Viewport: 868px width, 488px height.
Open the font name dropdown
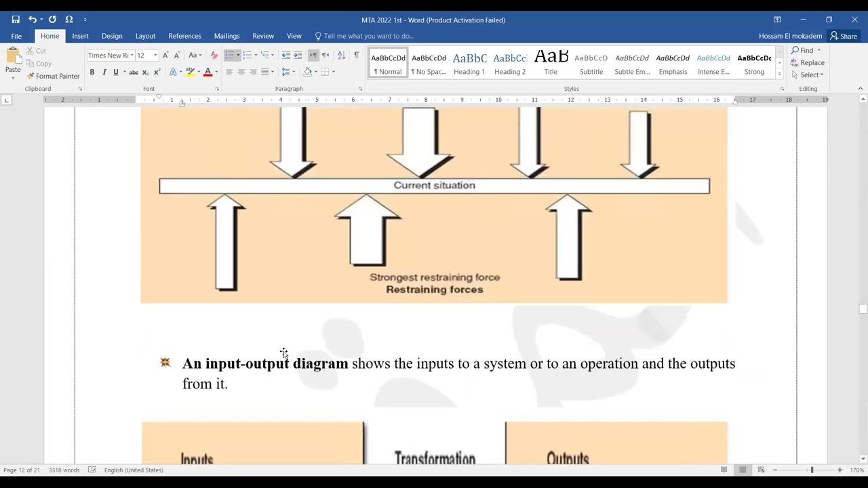click(131, 56)
